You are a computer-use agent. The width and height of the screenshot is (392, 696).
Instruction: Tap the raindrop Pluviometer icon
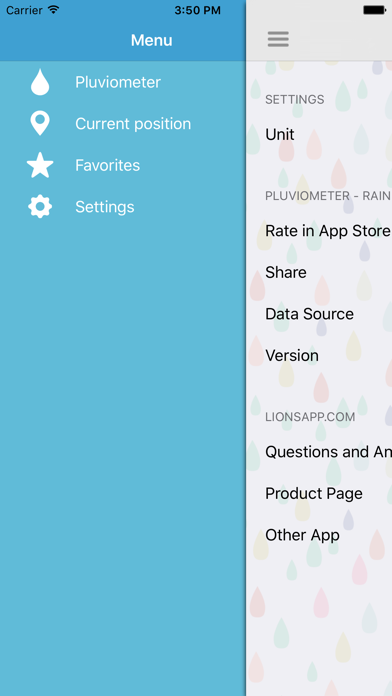click(x=40, y=82)
